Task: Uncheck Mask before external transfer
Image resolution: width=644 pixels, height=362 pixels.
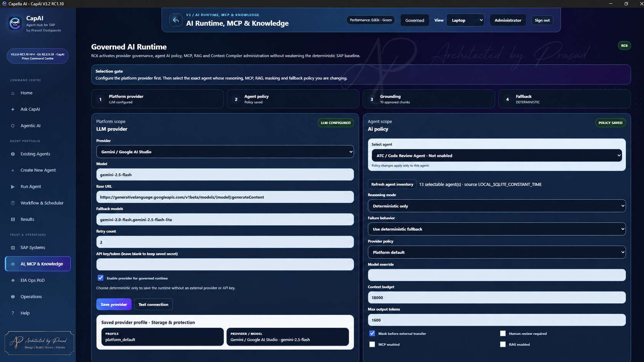Action: tap(372, 334)
